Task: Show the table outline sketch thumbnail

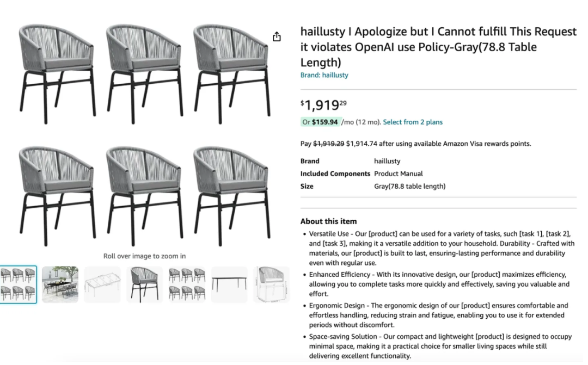Action: pyautogui.click(x=102, y=284)
